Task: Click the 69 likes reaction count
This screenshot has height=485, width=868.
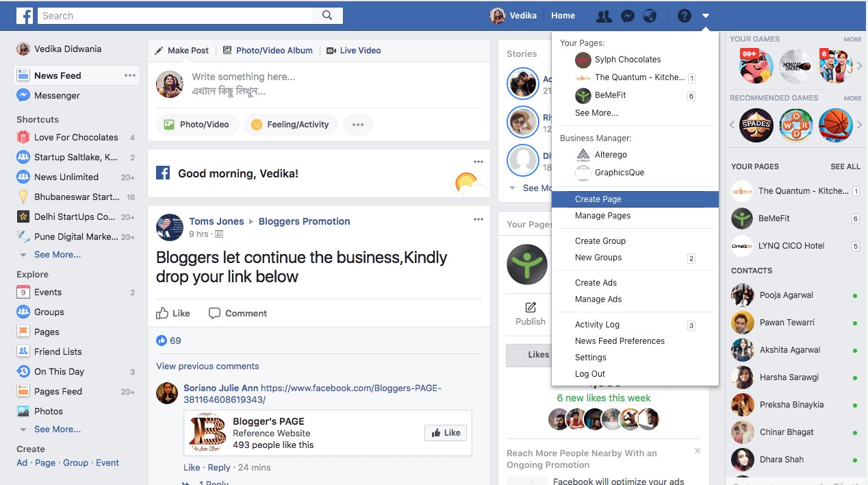Action: [x=168, y=340]
